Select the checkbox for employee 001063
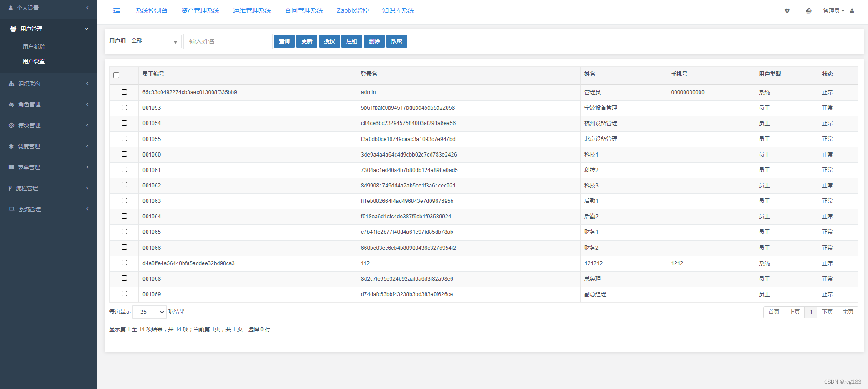Screen dimensions: 868x389 [124, 201]
